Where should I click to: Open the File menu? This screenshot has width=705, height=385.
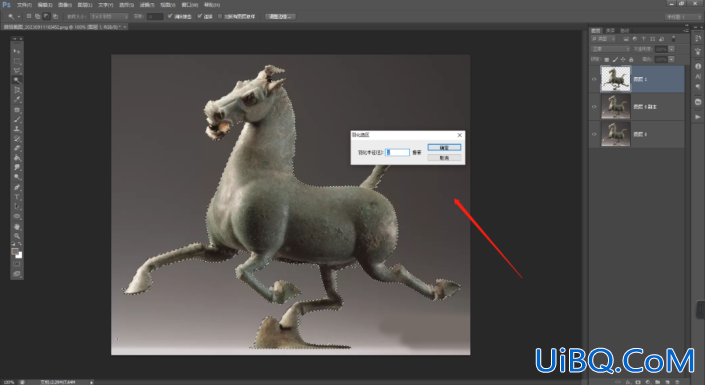tap(24, 5)
